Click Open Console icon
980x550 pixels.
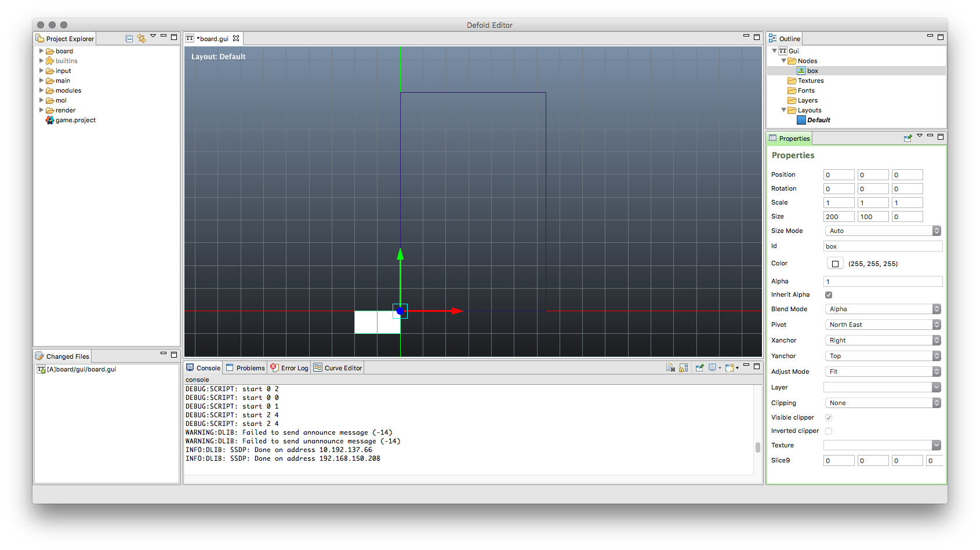coord(729,367)
